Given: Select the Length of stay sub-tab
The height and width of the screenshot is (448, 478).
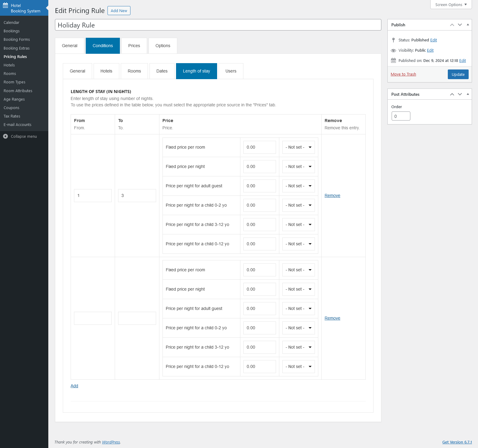Looking at the screenshot, I should pyautogui.click(x=197, y=71).
